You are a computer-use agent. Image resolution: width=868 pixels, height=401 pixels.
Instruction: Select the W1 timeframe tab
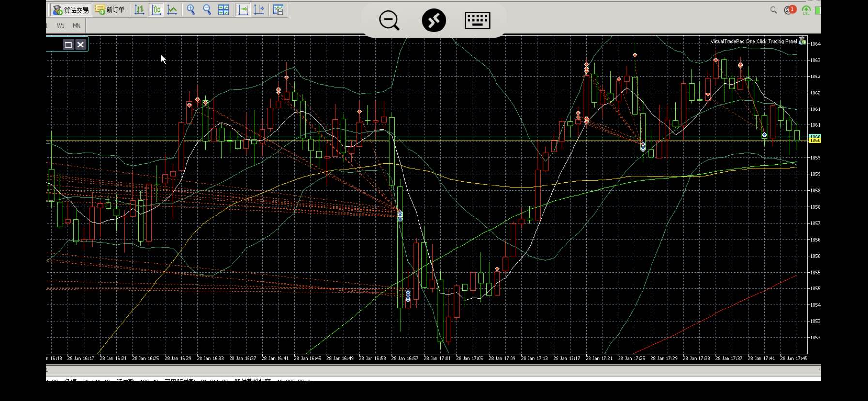point(61,26)
